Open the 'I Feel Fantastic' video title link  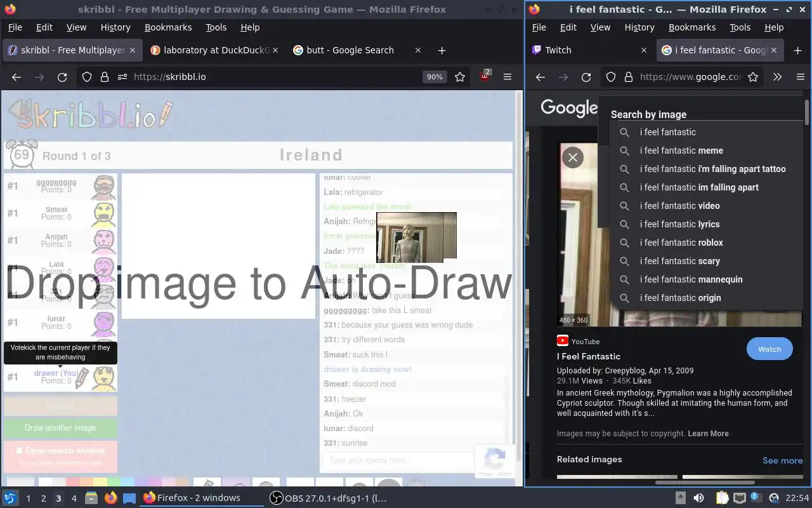coord(589,356)
